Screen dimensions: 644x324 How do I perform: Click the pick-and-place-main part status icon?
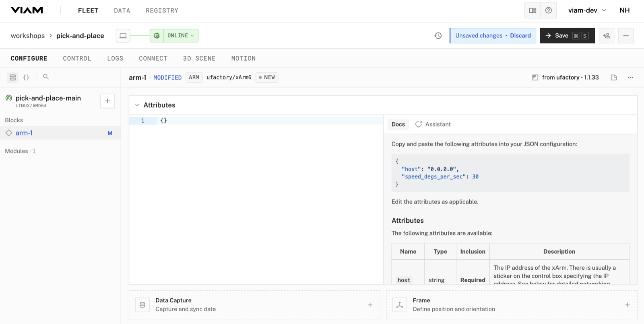click(9, 98)
